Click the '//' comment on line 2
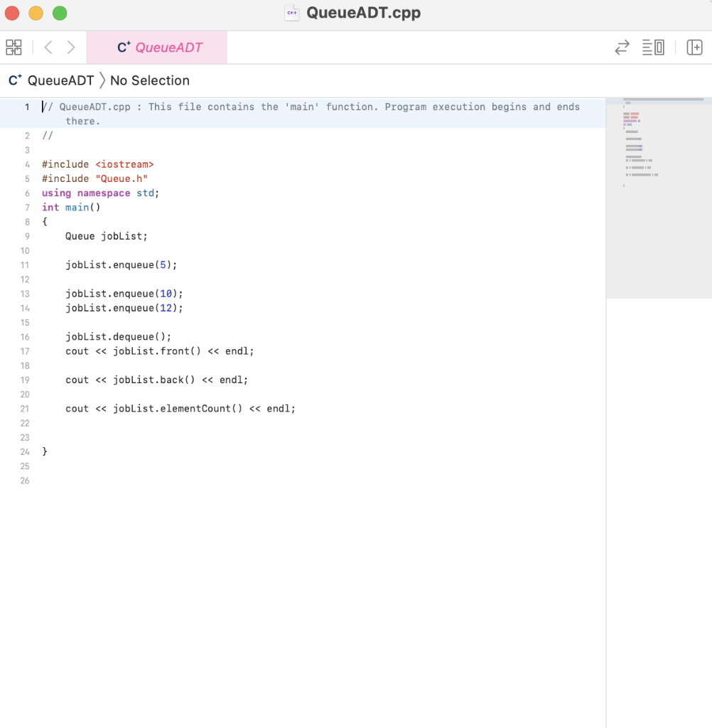 (48, 136)
